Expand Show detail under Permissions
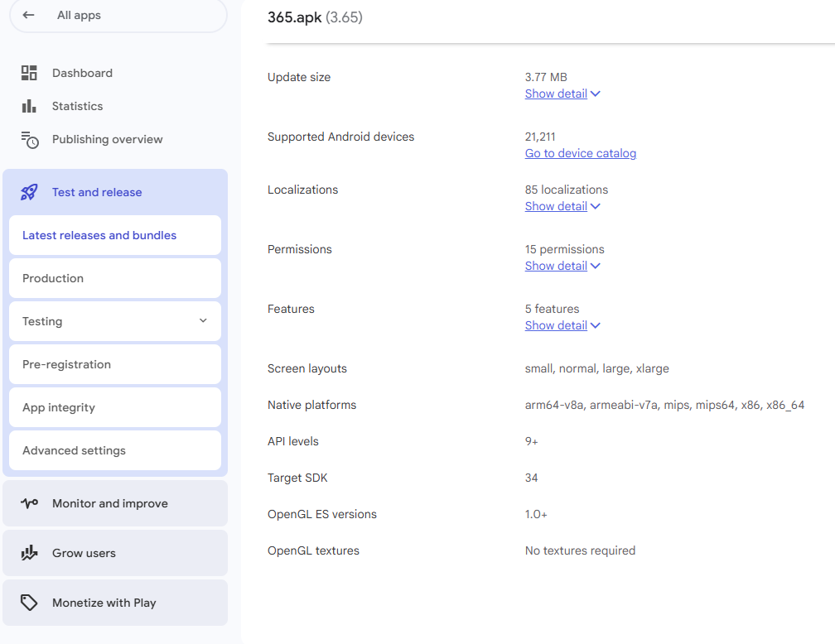835x644 pixels. pyautogui.click(x=562, y=266)
